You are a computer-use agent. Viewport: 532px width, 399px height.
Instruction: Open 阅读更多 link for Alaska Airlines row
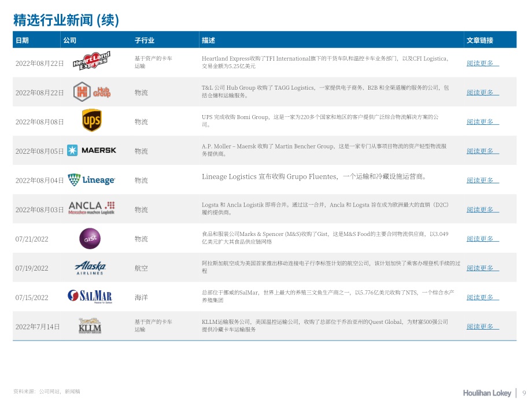(482, 268)
